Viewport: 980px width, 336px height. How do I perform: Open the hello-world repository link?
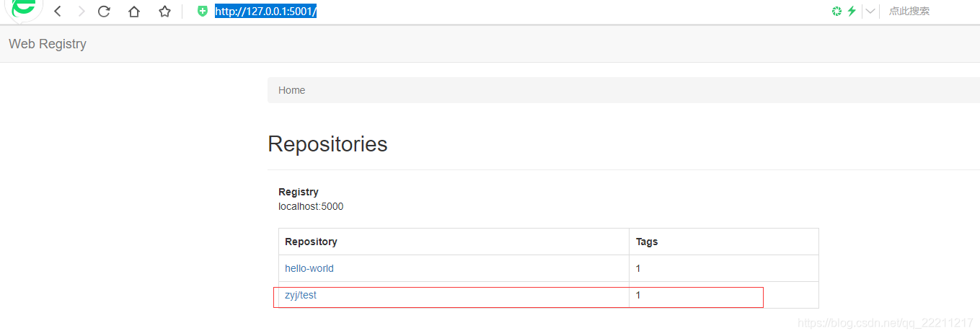tap(309, 268)
